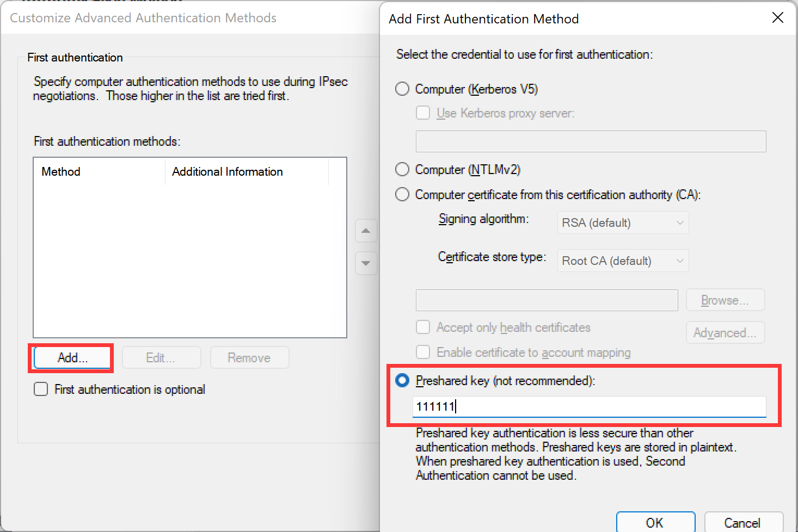Enable First authentication is optional checkbox
This screenshot has width=798, height=532.
[x=41, y=389]
